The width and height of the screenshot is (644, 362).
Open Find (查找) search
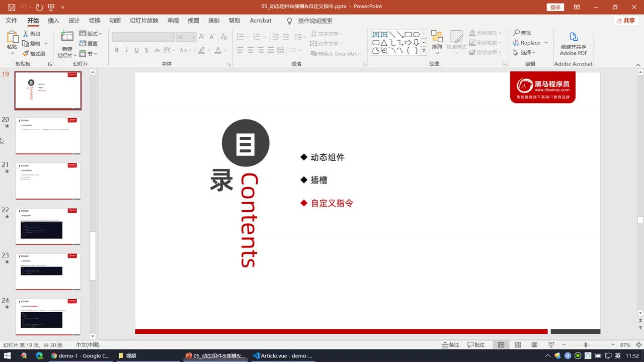522,33
